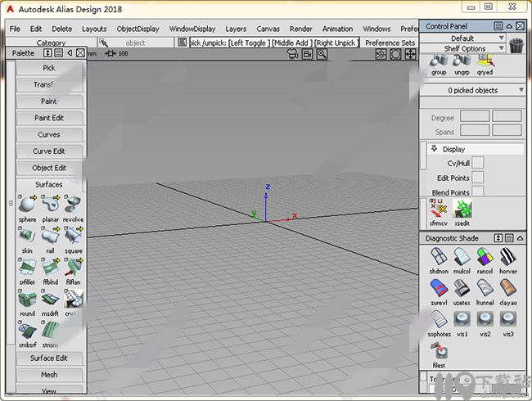
Task: Click the trash can icon in Control Panel
Action: (x=516, y=46)
